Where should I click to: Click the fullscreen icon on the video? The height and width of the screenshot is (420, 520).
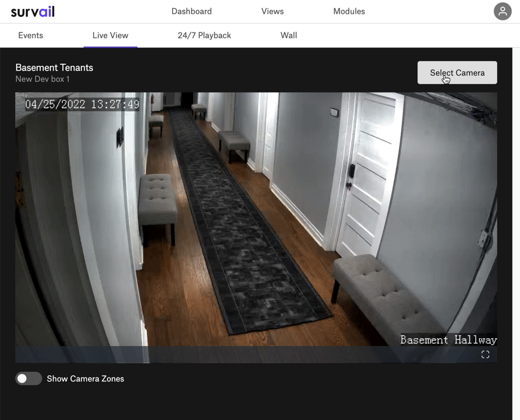[485, 354]
